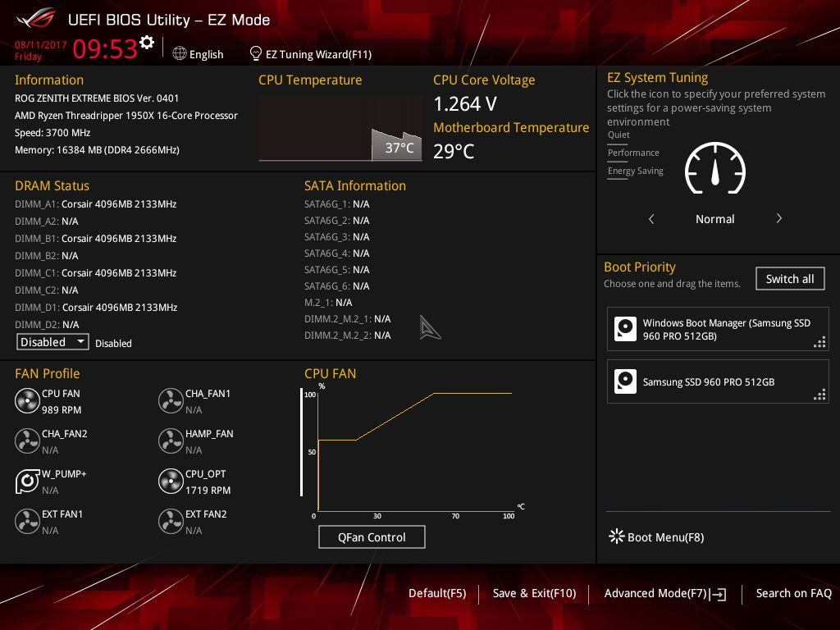
Task: Click the 08/11/2017 date text
Action: tap(41, 45)
